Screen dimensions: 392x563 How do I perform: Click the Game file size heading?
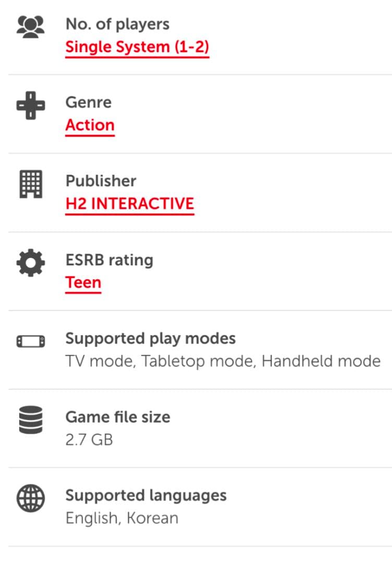tap(117, 417)
